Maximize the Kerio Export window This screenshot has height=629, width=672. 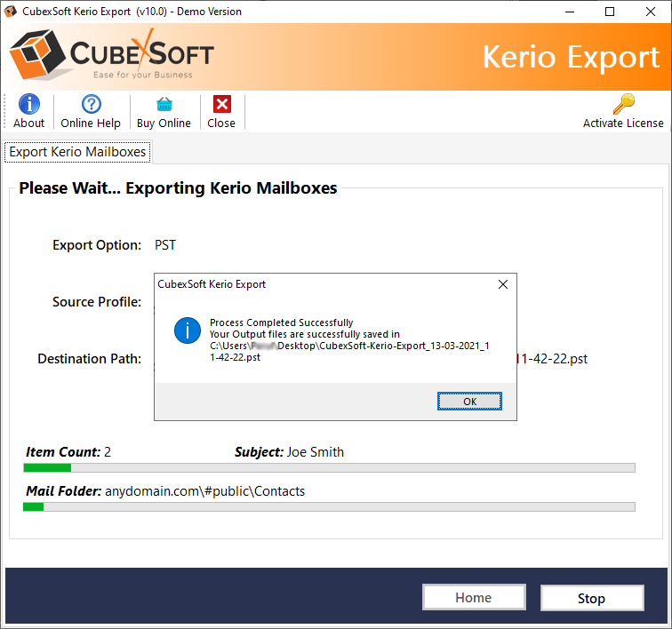click(610, 12)
